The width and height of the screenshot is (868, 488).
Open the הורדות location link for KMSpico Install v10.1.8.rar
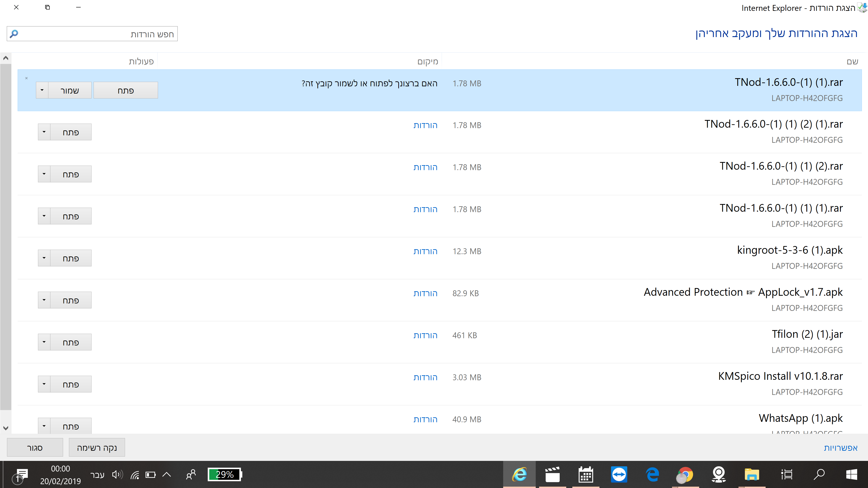click(425, 378)
